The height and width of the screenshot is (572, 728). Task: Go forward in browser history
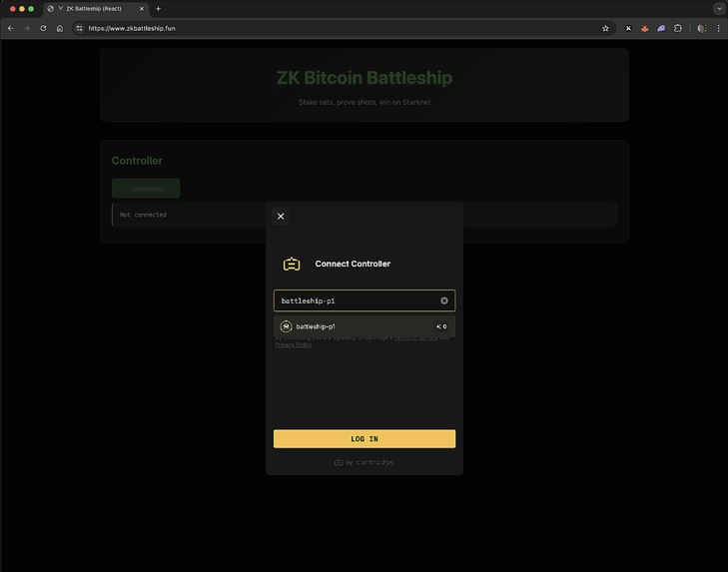[27, 28]
